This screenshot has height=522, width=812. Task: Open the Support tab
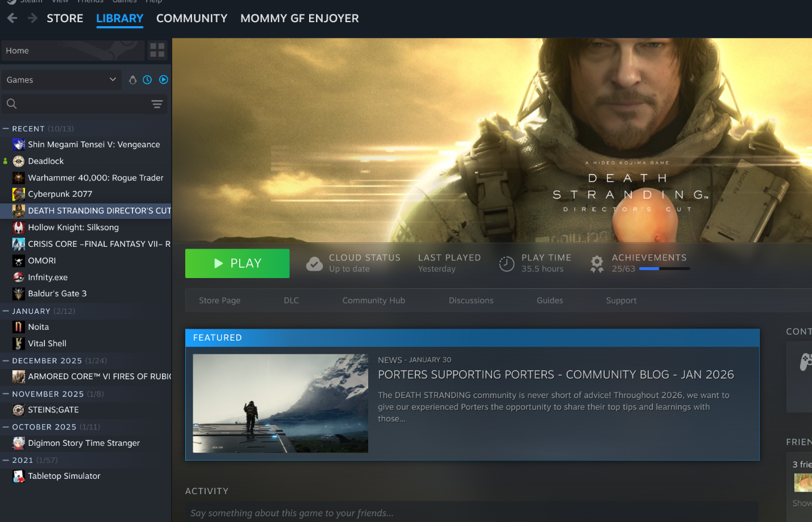[x=621, y=300]
